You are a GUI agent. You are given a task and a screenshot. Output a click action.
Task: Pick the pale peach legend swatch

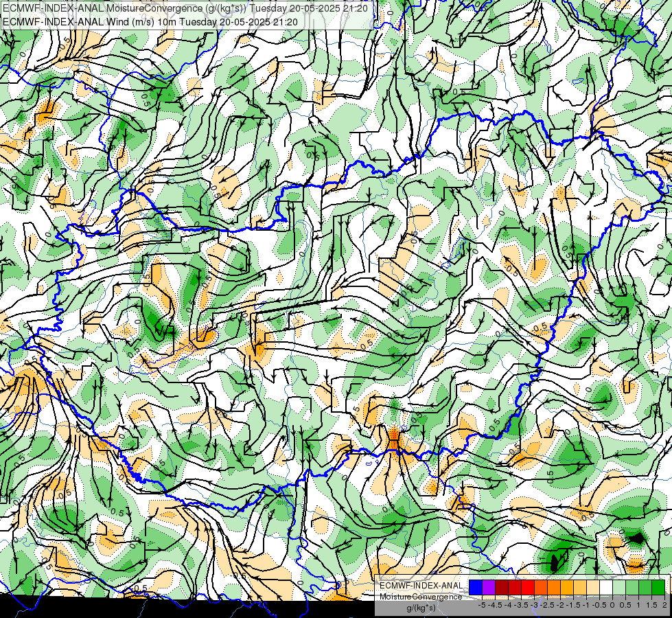click(593, 587)
